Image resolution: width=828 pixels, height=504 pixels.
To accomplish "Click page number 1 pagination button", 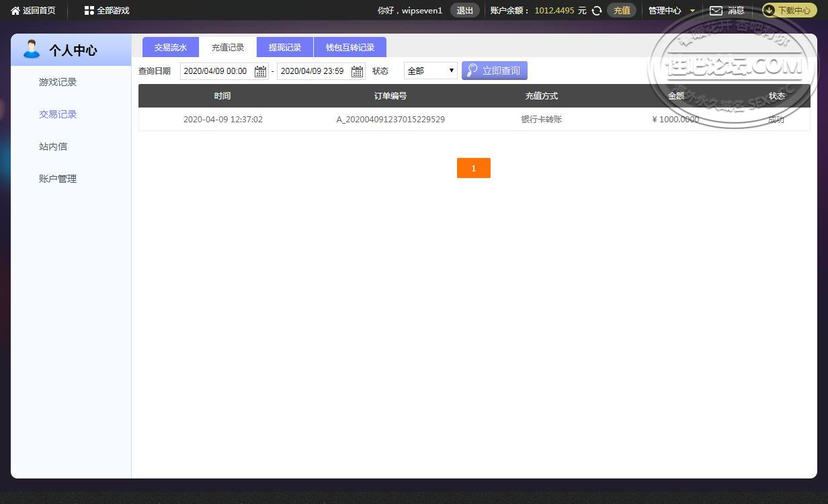I will [x=474, y=168].
